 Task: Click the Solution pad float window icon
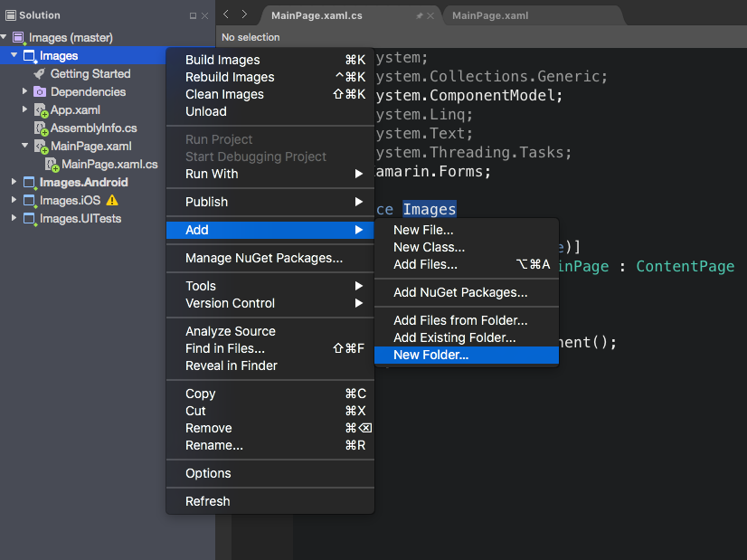(192, 15)
